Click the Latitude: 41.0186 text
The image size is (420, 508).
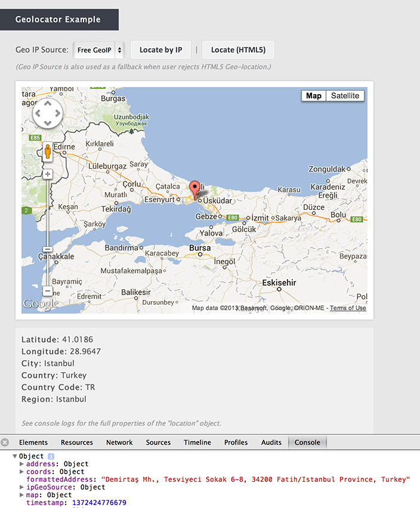tap(57, 339)
